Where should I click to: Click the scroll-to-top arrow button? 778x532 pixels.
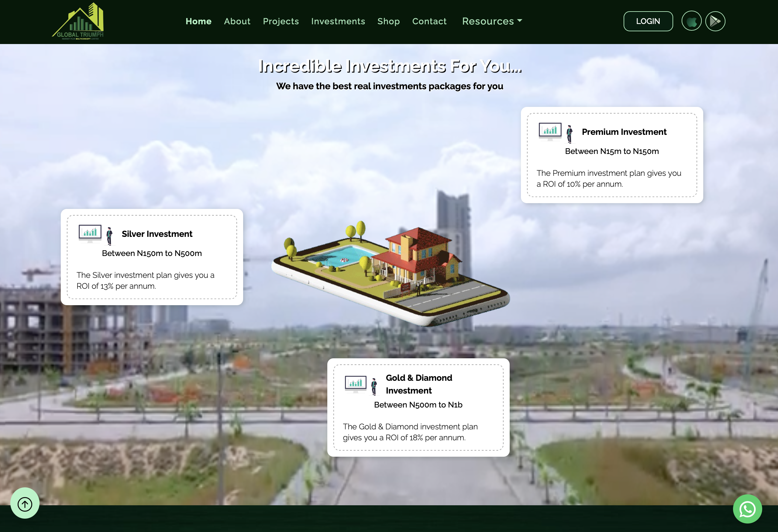click(x=25, y=503)
